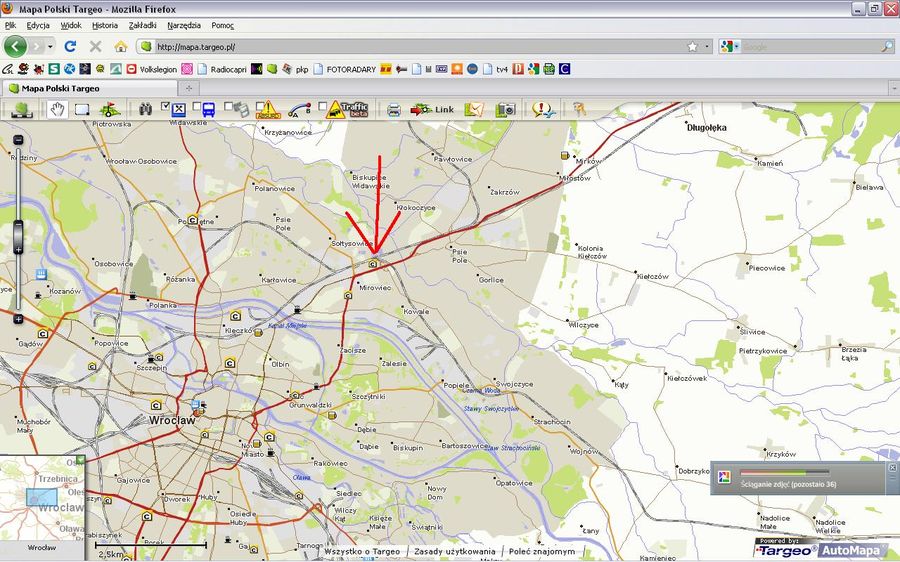900x562 pixels.
Task: Click the download progress bar in notification
Action: point(784,473)
